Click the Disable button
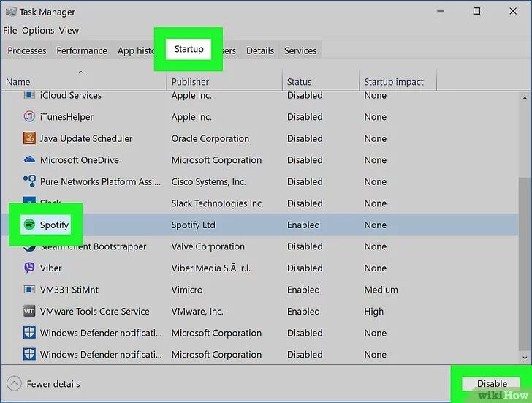The height and width of the screenshot is (403, 532). (492, 384)
